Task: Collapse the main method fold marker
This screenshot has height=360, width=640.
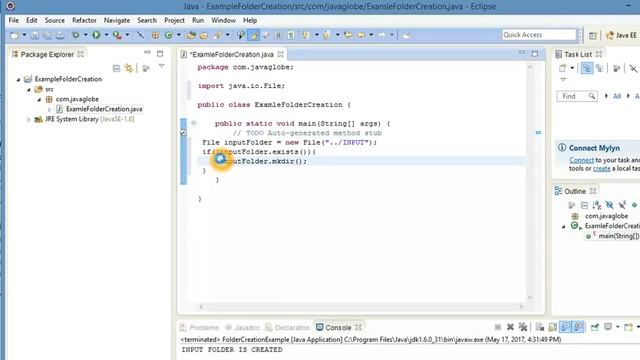Action: [194, 122]
